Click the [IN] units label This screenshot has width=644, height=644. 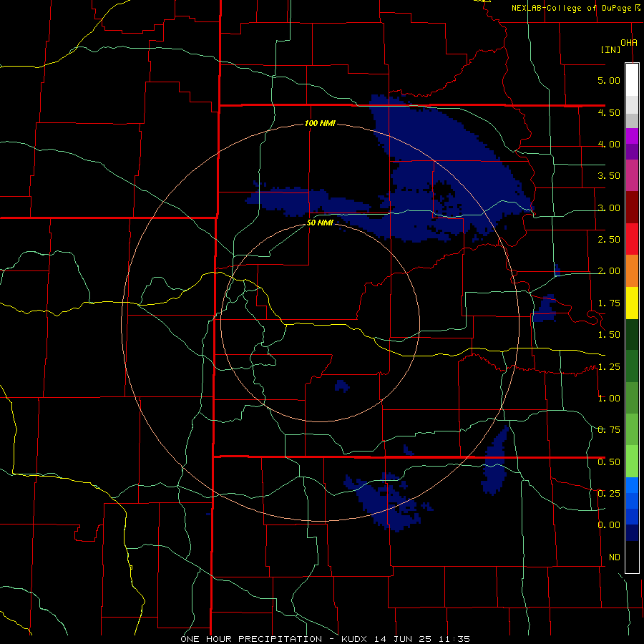(611, 49)
